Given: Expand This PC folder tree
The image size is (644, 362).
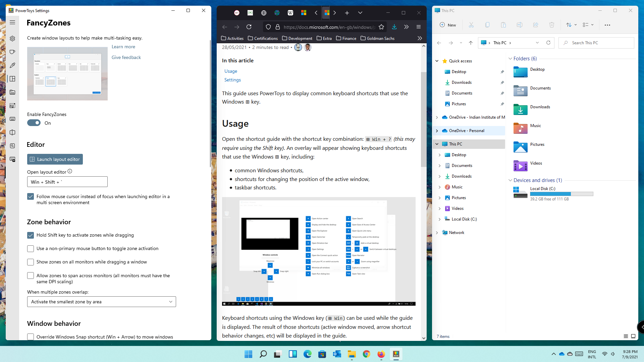Looking at the screenshot, I should click(x=437, y=144).
